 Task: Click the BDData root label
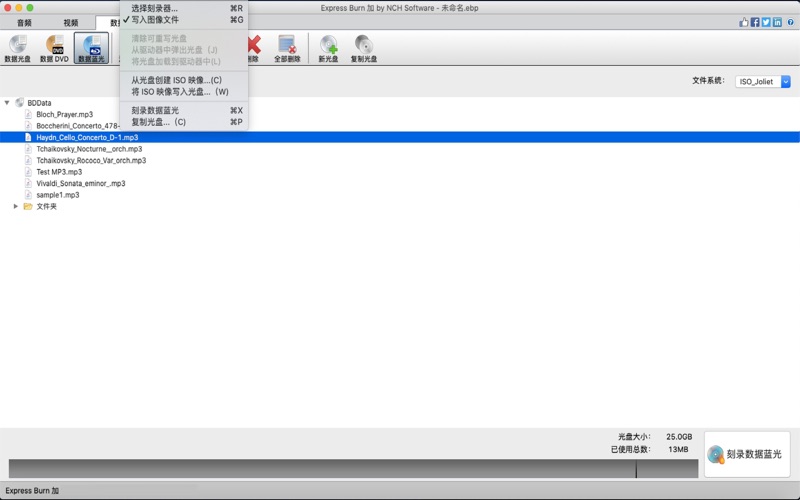tap(39, 103)
